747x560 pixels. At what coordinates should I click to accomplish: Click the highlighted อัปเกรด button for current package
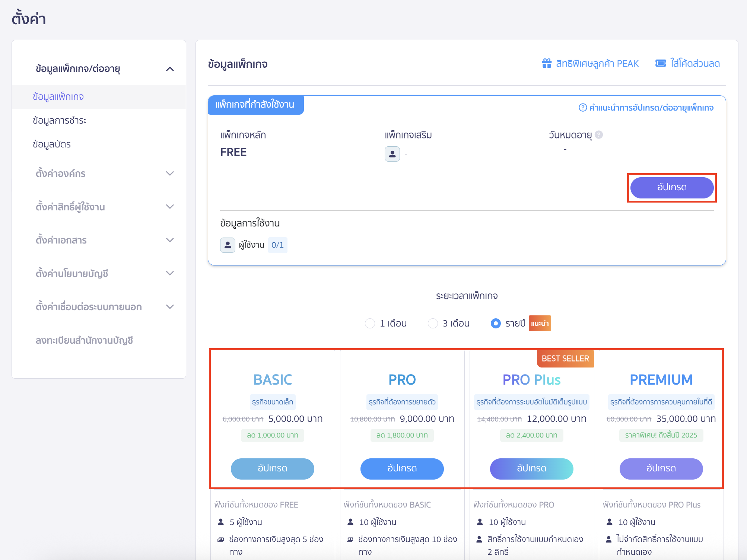click(671, 188)
